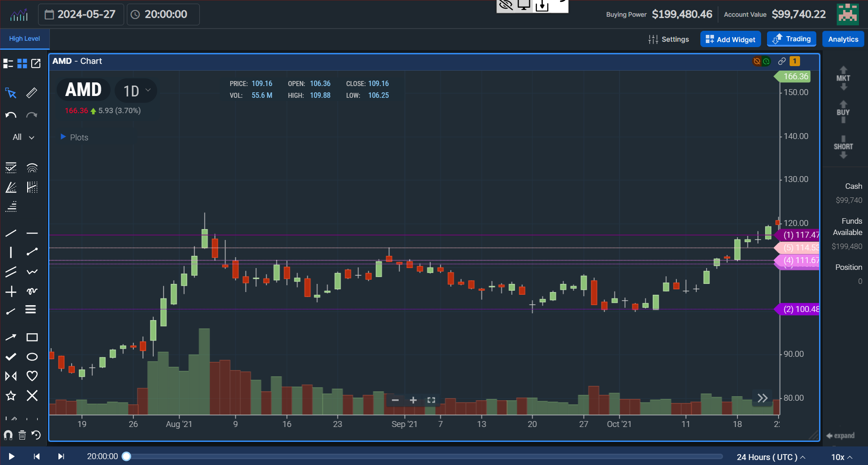The width and height of the screenshot is (868, 465).
Task: Switch to the Analytics view
Action: pyautogui.click(x=843, y=39)
